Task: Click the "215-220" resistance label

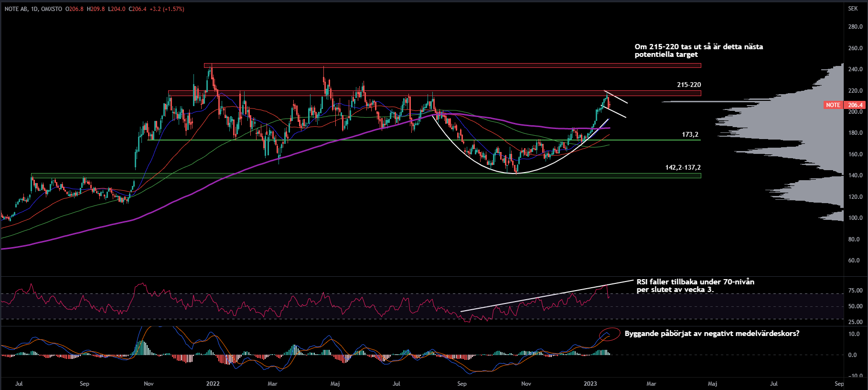Action: (688, 85)
